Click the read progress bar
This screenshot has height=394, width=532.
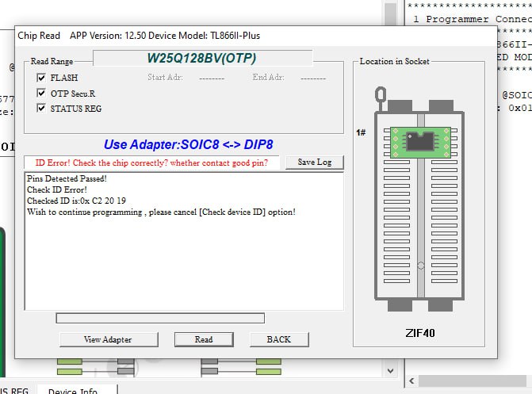click(x=160, y=318)
